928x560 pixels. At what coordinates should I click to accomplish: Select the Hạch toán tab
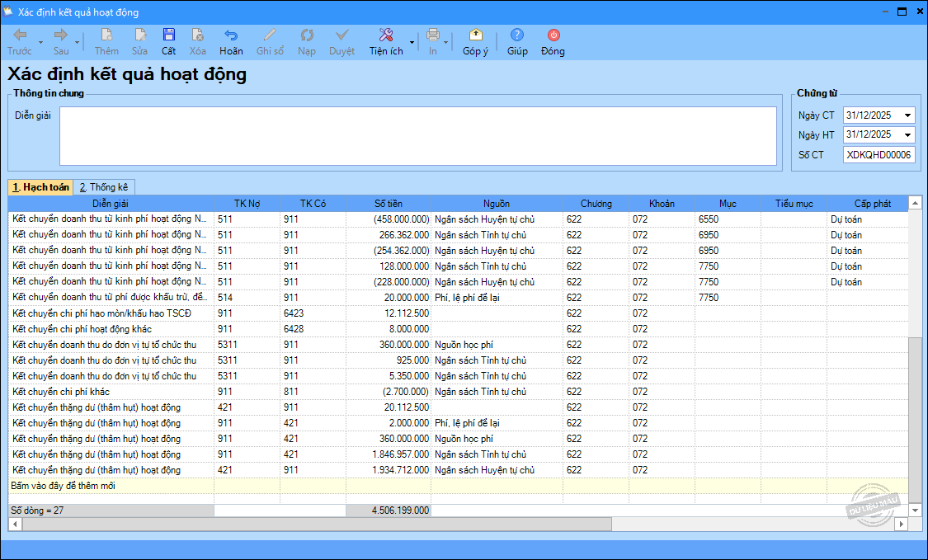click(40, 187)
